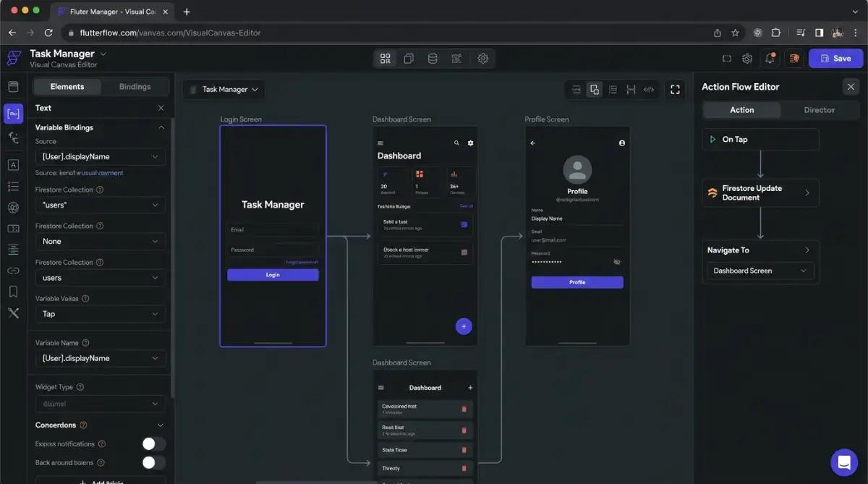Open the Task Manager canvas page dropdown
The image size is (868, 484).
click(224, 90)
